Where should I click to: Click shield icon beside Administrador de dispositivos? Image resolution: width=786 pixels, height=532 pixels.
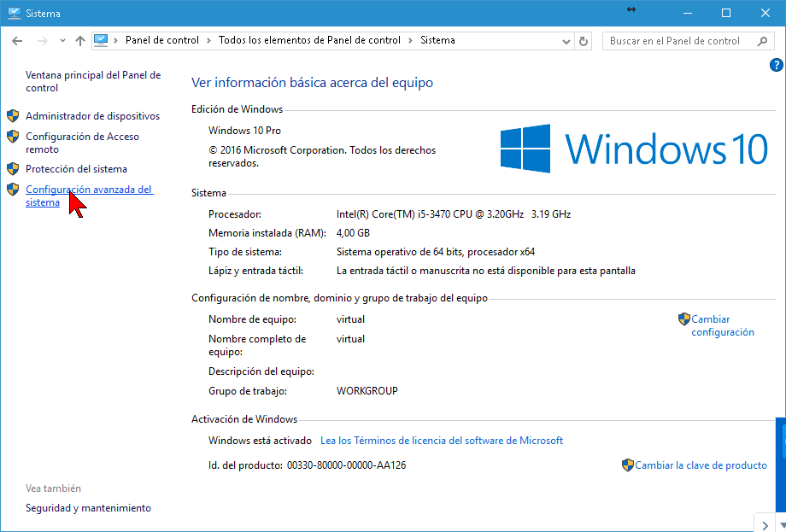click(13, 116)
